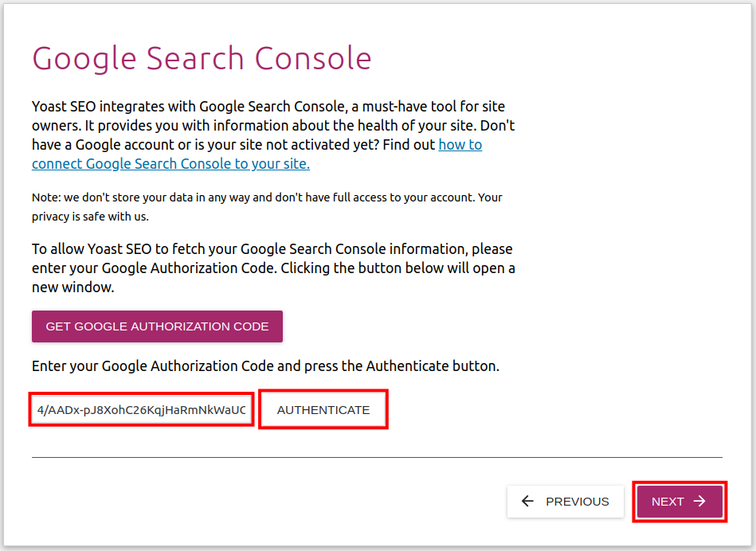Click the Authenticate button
Screen dimensions: 756x551
point(323,410)
